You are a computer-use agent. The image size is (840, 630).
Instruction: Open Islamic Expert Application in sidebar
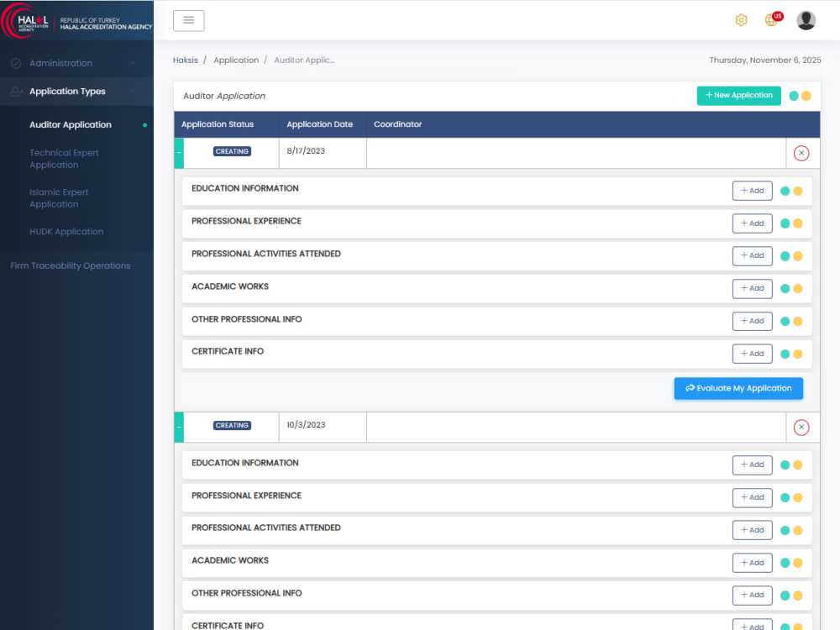59,198
